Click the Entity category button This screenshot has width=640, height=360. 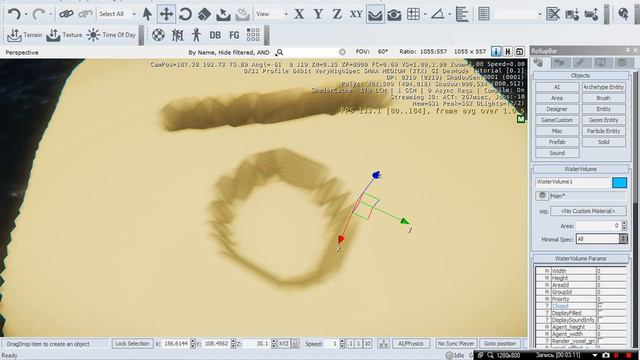click(603, 109)
